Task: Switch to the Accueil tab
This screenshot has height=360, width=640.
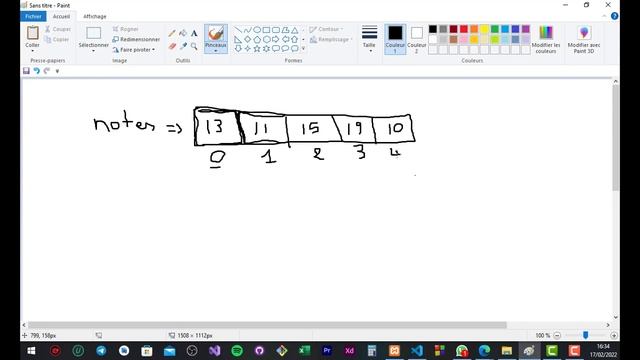Action: 61,16
